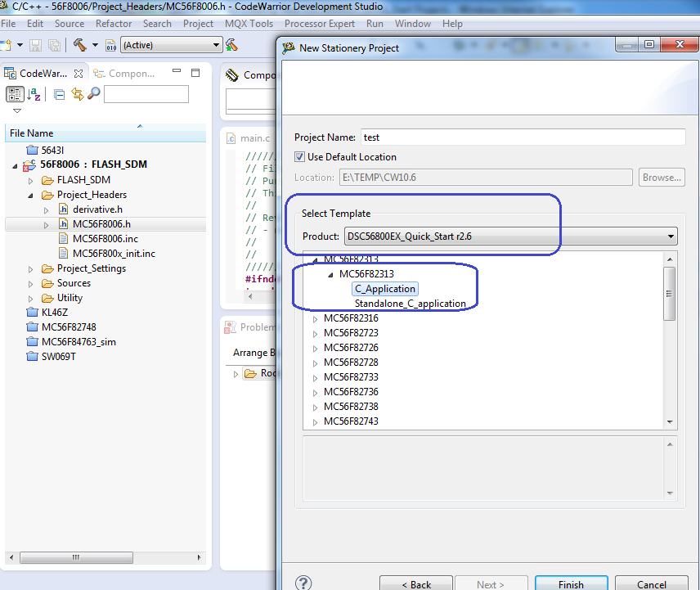
Task: Click the flash programmer icon beside Active
Action: click(x=231, y=45)
